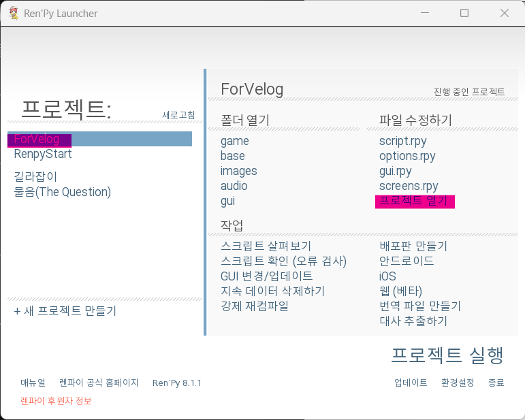This screenshot has width=525, height=420.
Task: Open 렌파이 공식 홈페이지 link
Action: (99, 383)
